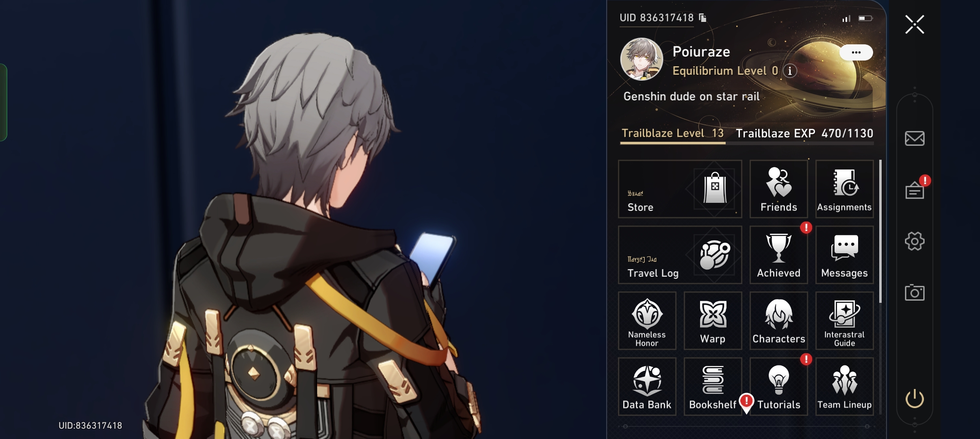This screenshot has height=439, width=980.
Task: Show Equilibrium Level info tooltip
Action: coord(789,71)
